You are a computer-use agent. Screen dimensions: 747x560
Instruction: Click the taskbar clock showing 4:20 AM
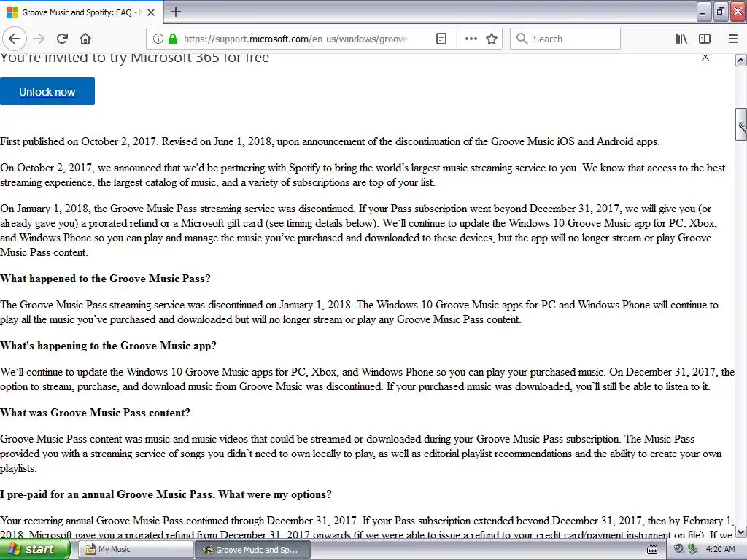tap(720, 549)
